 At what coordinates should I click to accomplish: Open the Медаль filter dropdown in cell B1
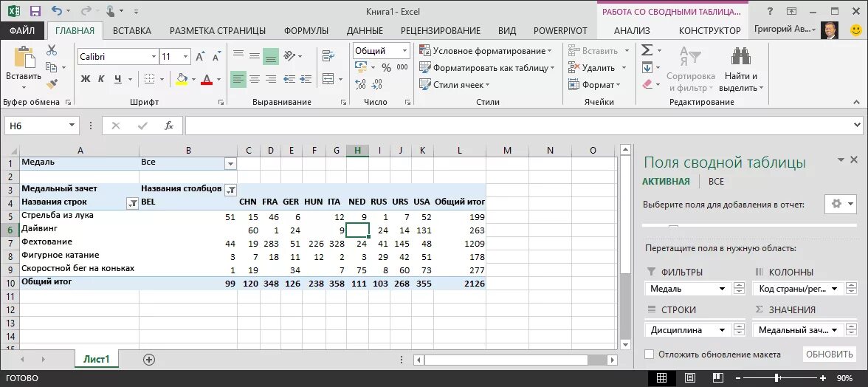[230, 164]
